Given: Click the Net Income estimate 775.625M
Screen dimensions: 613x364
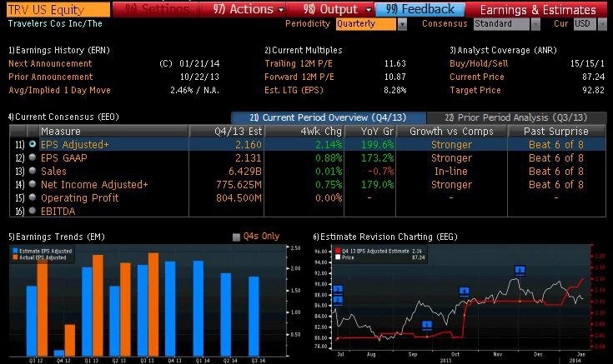Looking at the screenshot, I should click(x=239, y=184).
